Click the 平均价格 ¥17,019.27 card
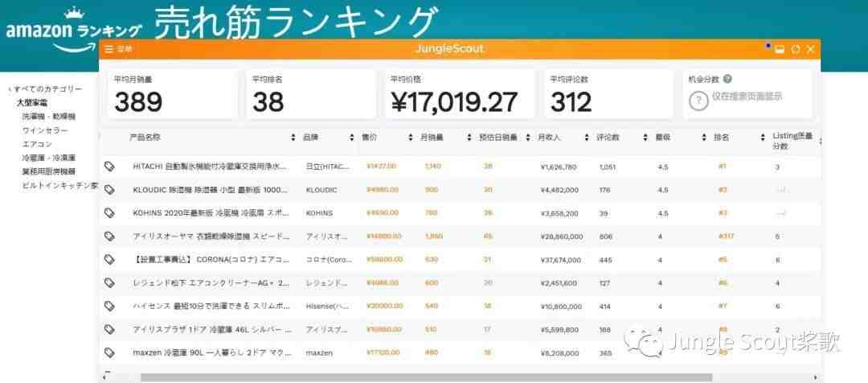The image size is (868, 383). tap(460, 94)
